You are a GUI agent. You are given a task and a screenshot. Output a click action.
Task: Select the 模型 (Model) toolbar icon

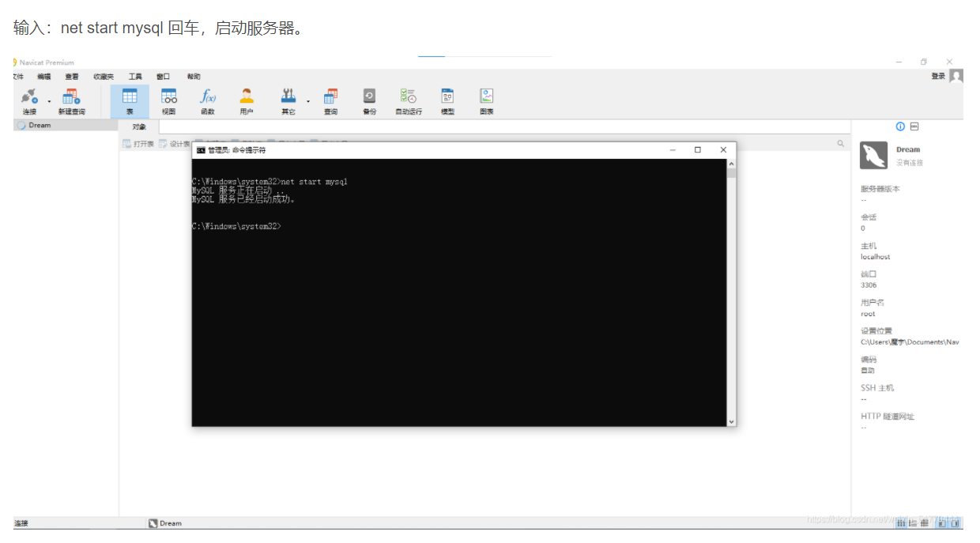[x=447, y=100]
